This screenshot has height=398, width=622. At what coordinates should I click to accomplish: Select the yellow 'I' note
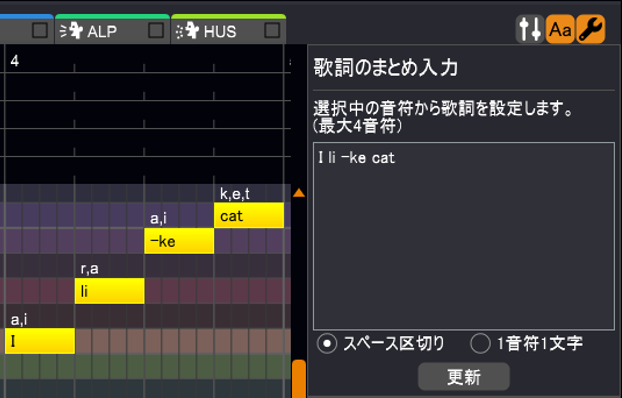40,341
